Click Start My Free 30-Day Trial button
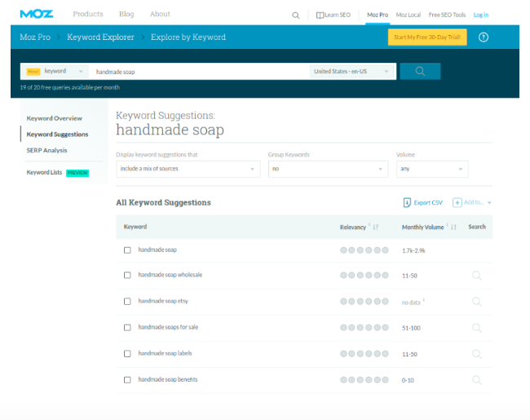 [427, 38]
